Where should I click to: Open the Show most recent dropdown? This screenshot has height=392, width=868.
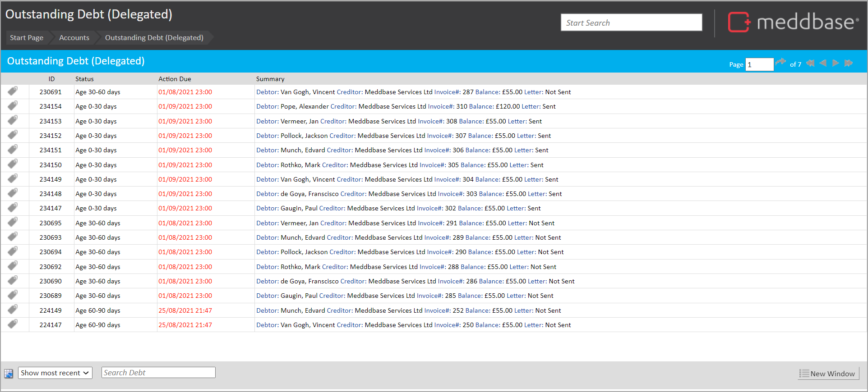point(55,373)
